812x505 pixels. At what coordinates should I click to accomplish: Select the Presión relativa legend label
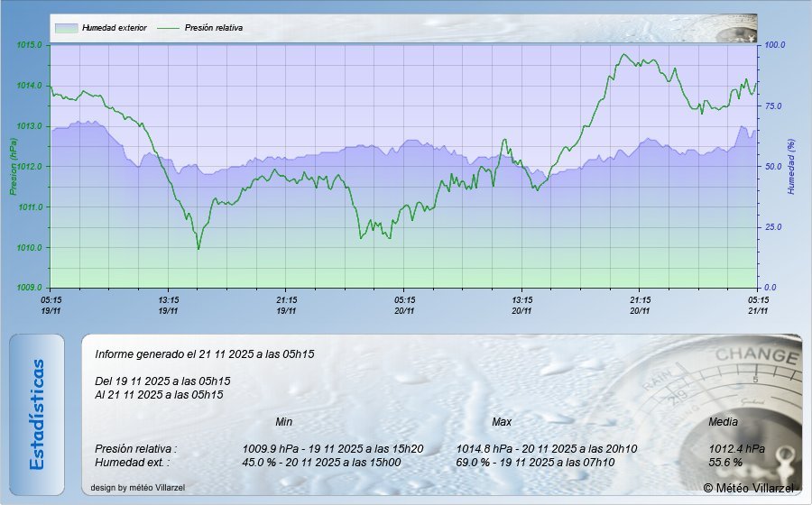pos(214,28)
